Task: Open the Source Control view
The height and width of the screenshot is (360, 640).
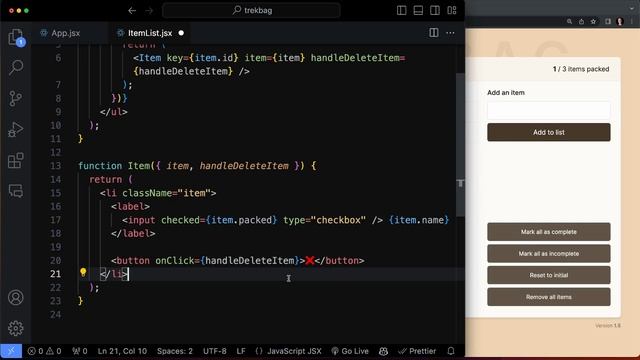Action: click(x=16, y=98)
